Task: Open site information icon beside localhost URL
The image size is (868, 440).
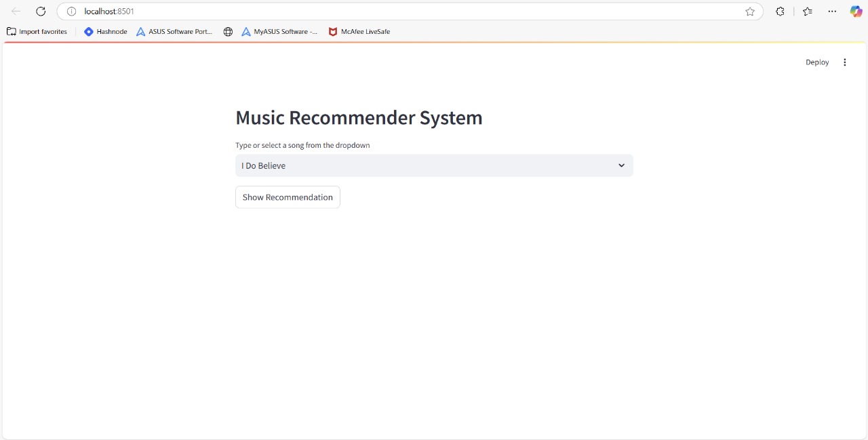Action: (71, 12)
